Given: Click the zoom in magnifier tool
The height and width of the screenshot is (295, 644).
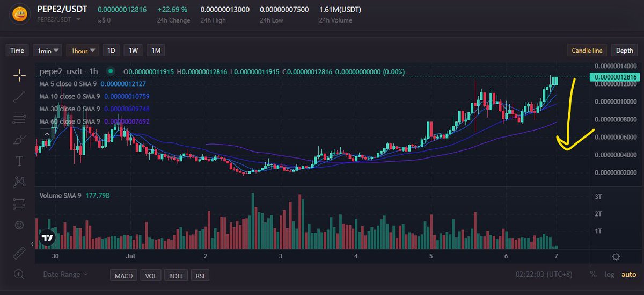Looking at the screenshot, I should [19, 274].
